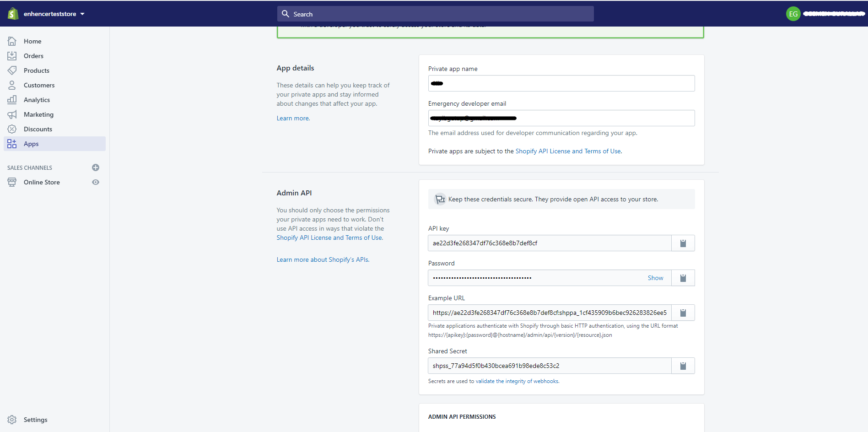Image resolution: width=868 pixels, height=432 pixels.
Task: Click the Example URL field
Action: tap(550, 313)
